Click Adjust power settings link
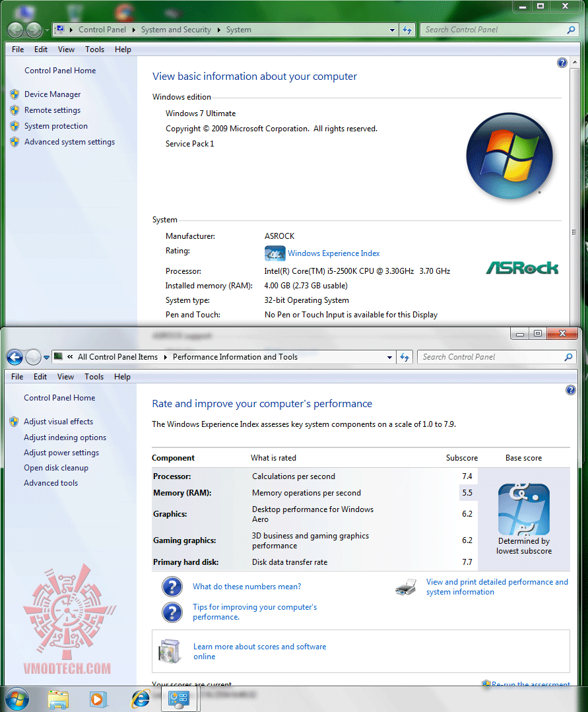 click(61, 453)
